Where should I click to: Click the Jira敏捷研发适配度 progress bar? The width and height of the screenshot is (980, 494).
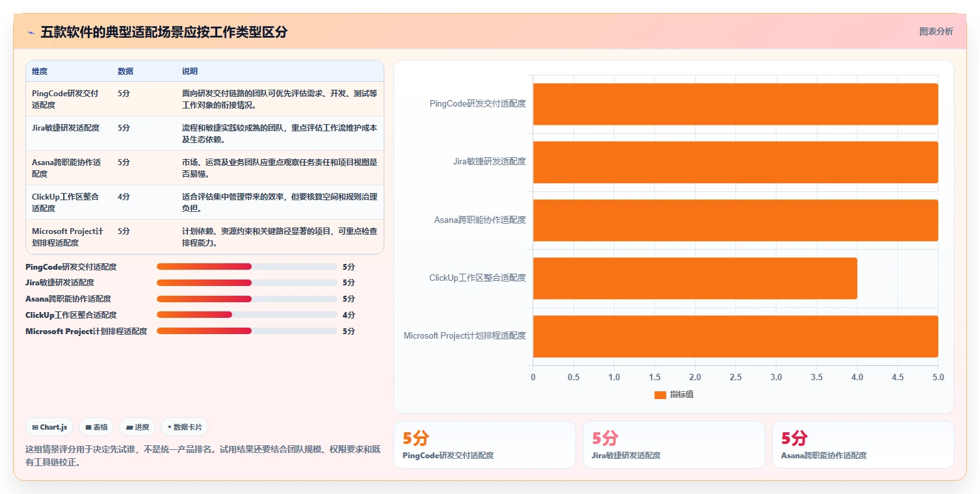pos(247,283)
